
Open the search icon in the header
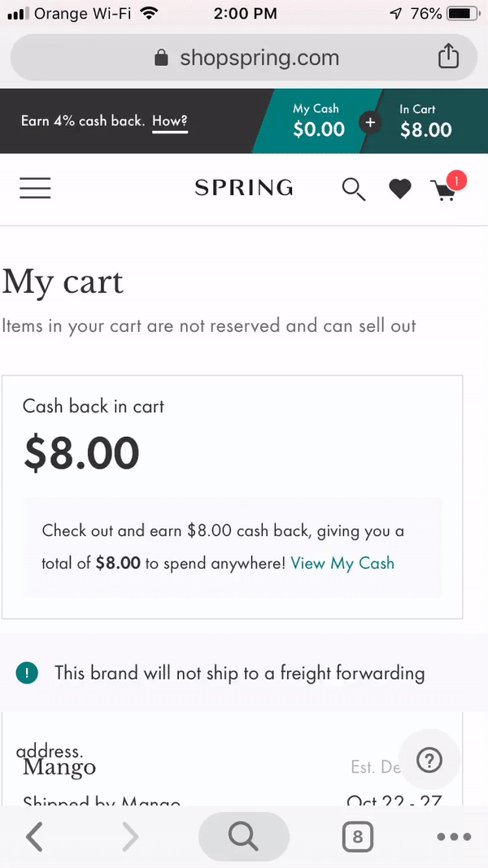click(353, 188)
